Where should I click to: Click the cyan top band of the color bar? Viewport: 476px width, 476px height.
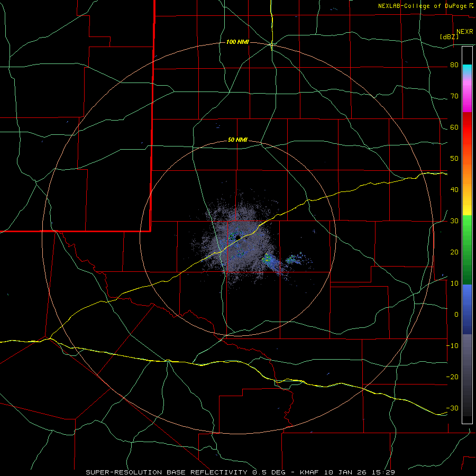click(x=467, y=69)
